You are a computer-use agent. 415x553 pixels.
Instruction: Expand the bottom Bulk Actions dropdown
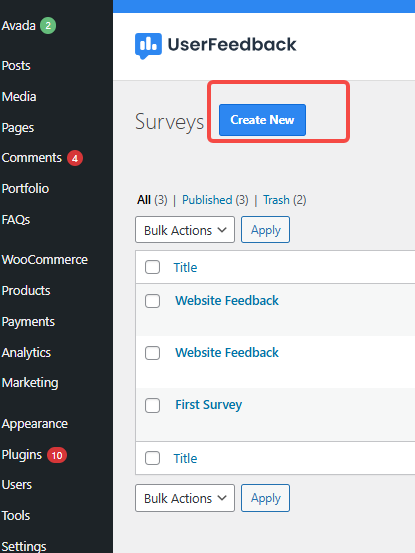tap(185, 498)
